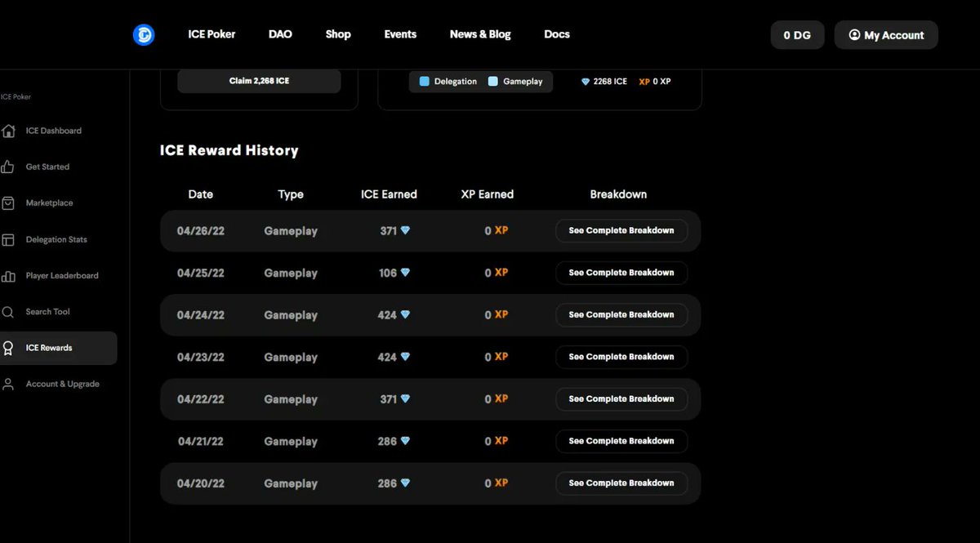Select the ICE Dashboard sidebar icon
980x543 pixels.
(x=10, y=131)
